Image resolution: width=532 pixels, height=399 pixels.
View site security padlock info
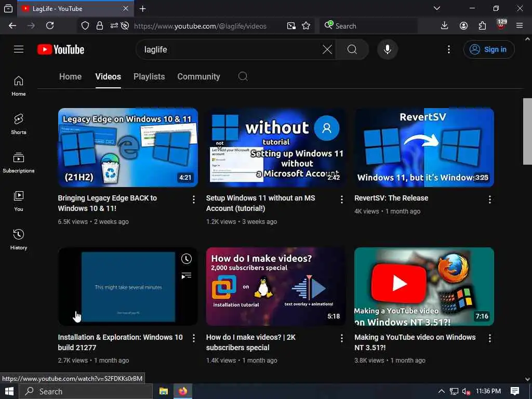[99, 26]
